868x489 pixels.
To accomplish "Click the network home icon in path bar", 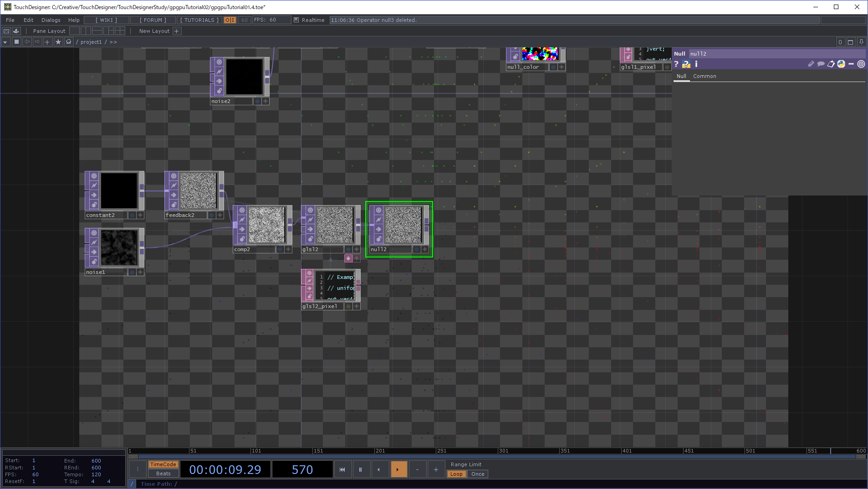I will point(69,42).
